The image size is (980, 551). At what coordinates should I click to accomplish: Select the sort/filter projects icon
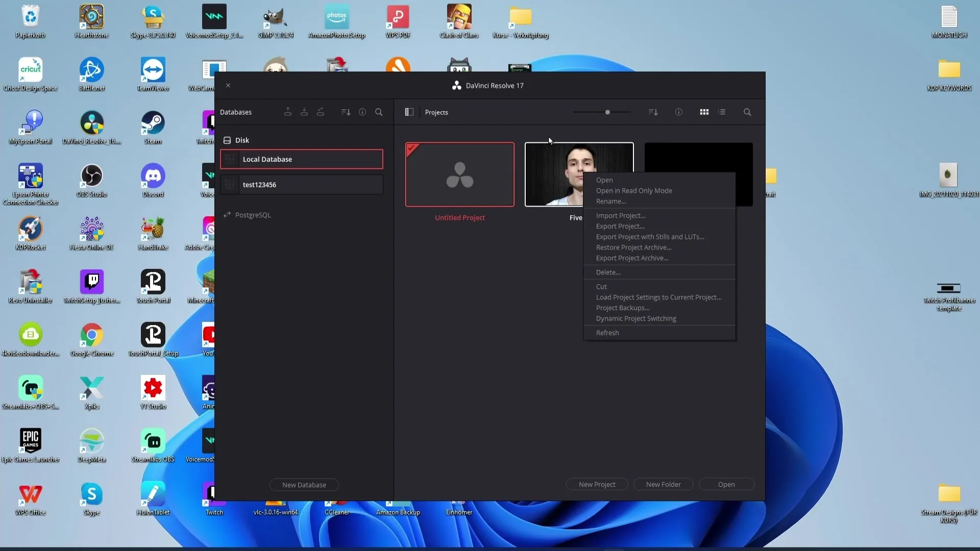653,112
